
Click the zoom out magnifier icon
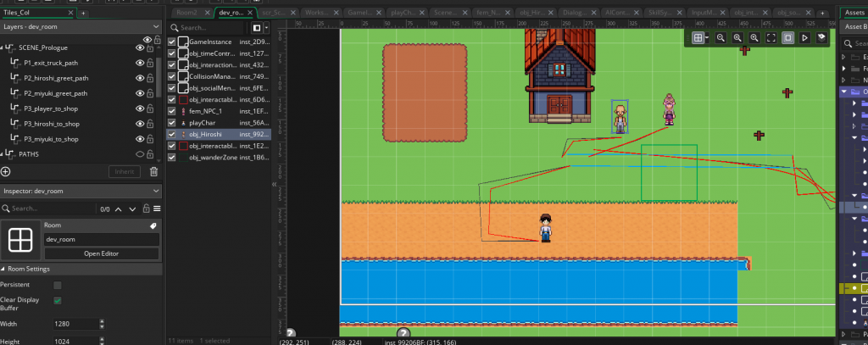(x=721, y=38)
